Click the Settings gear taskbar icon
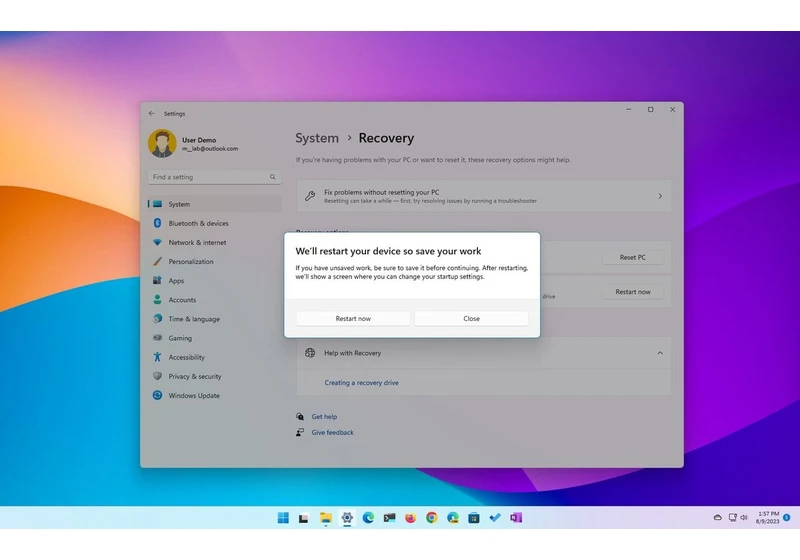800x560 pixels. [x=347, y=518]
